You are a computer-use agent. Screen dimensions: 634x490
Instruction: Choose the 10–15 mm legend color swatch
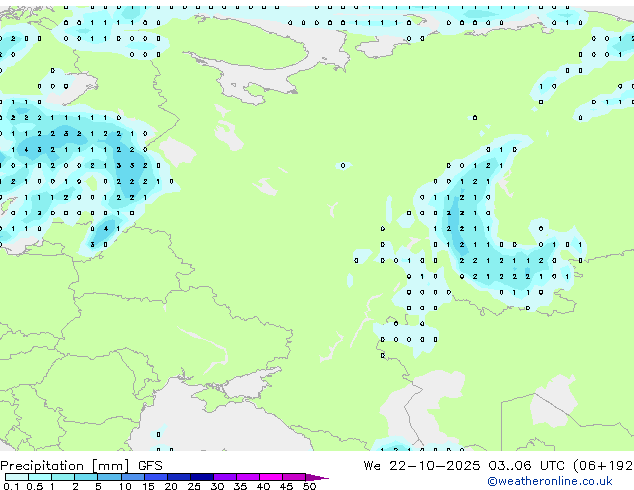point(133,477)
